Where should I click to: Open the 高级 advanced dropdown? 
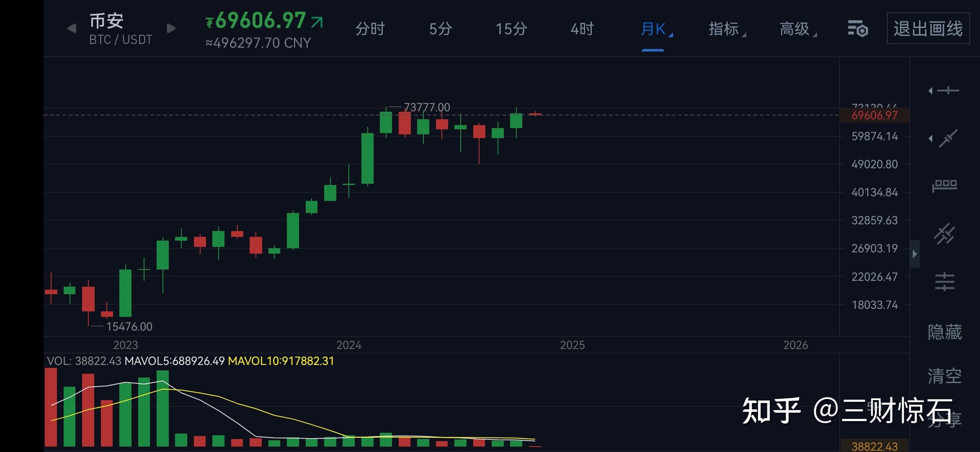click(794, 28)
